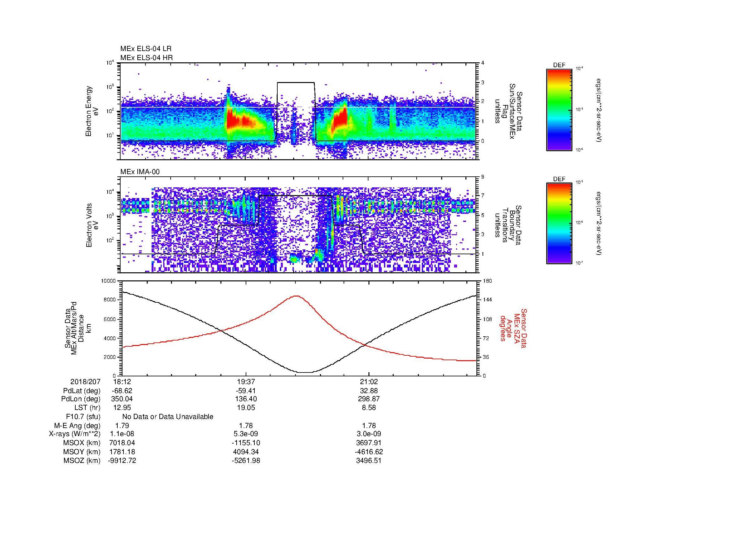Click the date label '2018/207'
Viewport: 756px width, 534px height.
[x=85, y=382]
